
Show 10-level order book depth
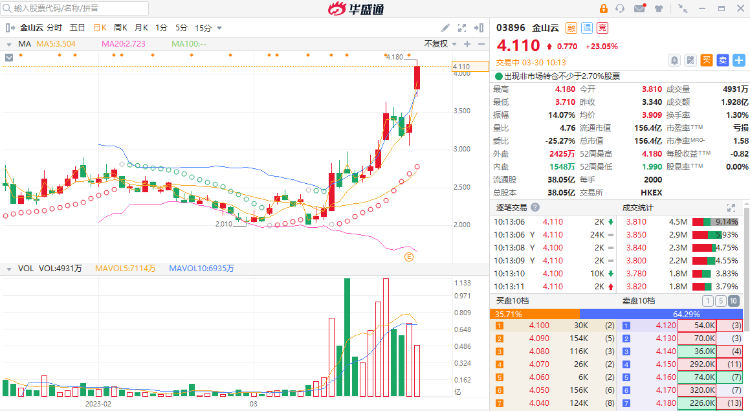click(x=733, y=301)
